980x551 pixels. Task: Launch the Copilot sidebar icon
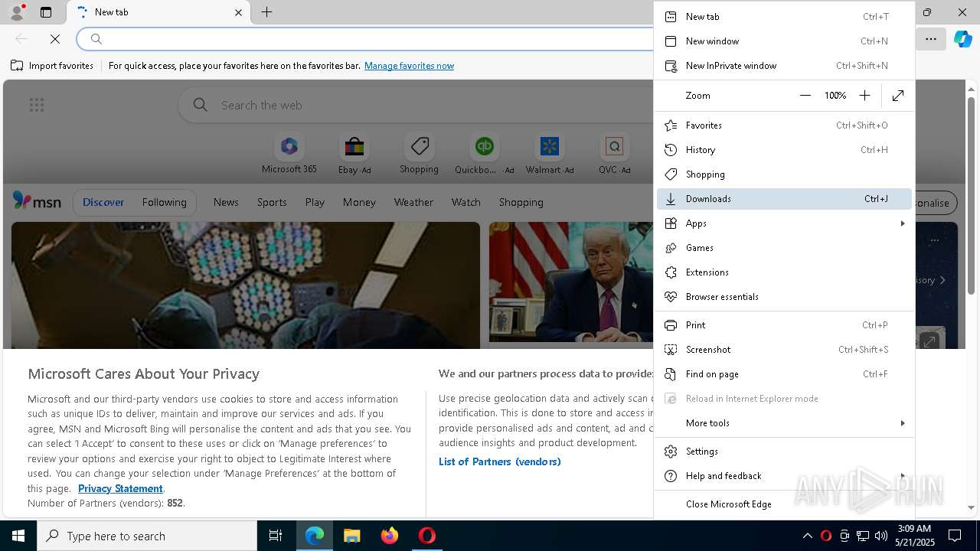(x=962, y=39)
